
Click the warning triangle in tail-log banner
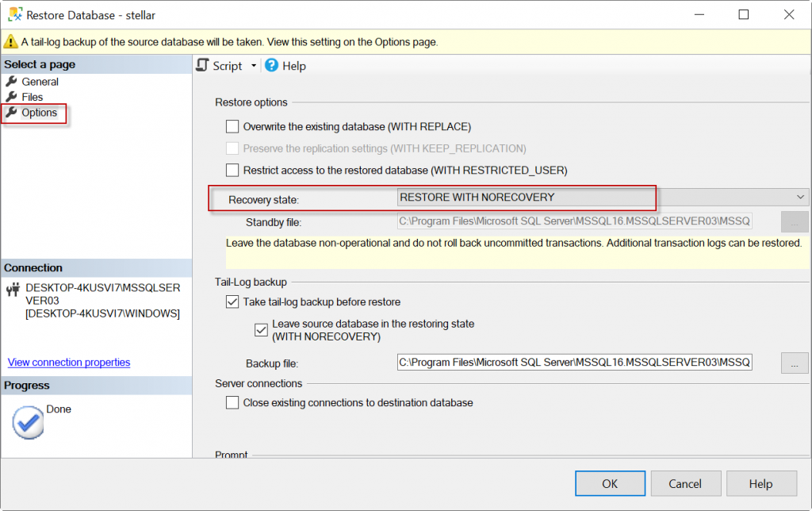[x=11, y=41]
